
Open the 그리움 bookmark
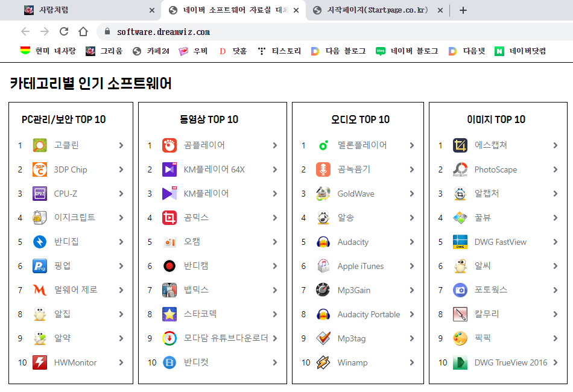pos(104,51)
